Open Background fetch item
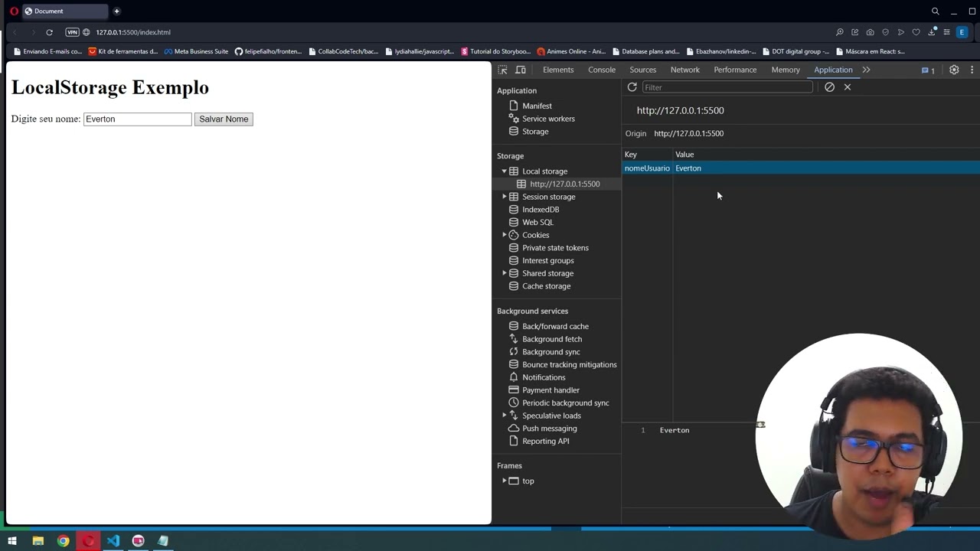Viewport: 980px width, 551px height. pyautogui.click(x=551, y=339)
